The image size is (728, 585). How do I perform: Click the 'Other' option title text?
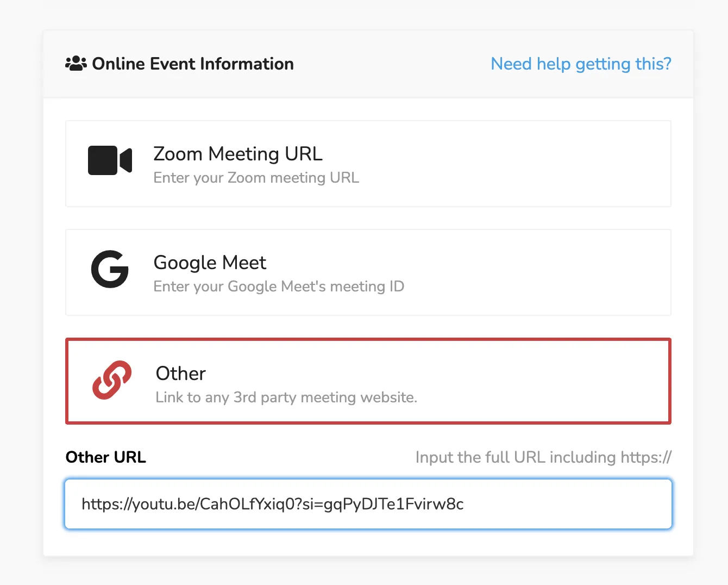(180, 374)
